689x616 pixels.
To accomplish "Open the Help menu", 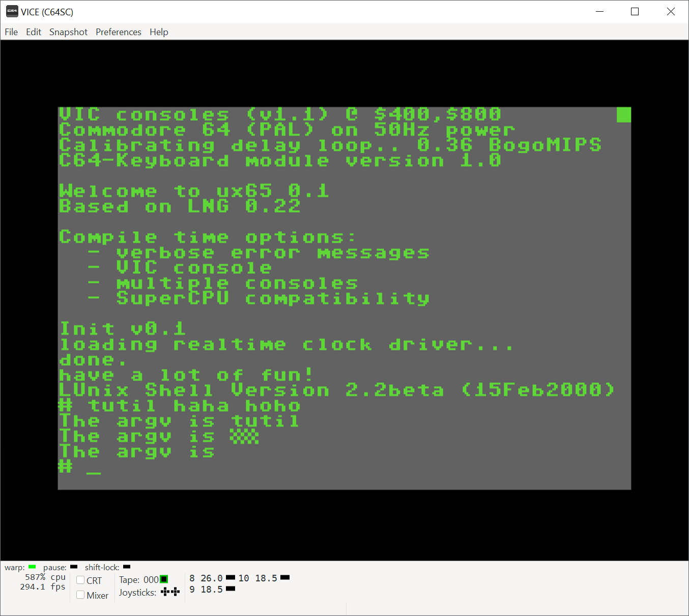I will (159, 32).
